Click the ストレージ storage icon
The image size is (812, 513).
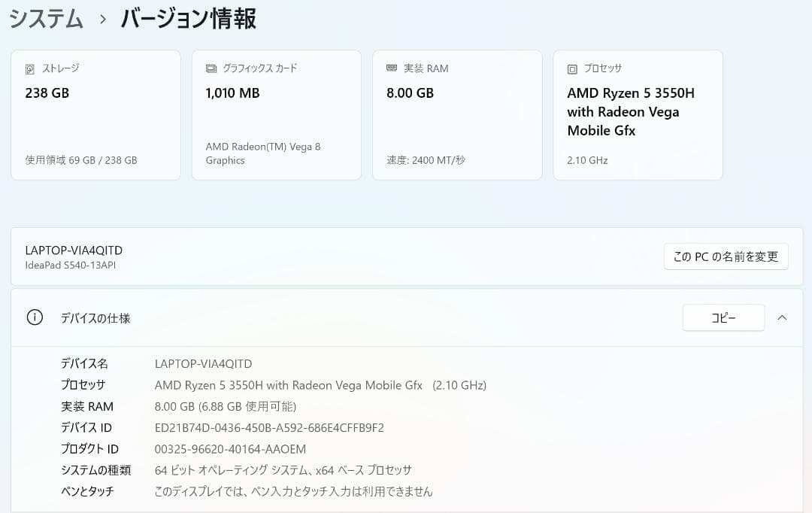(x=30, y=68)
